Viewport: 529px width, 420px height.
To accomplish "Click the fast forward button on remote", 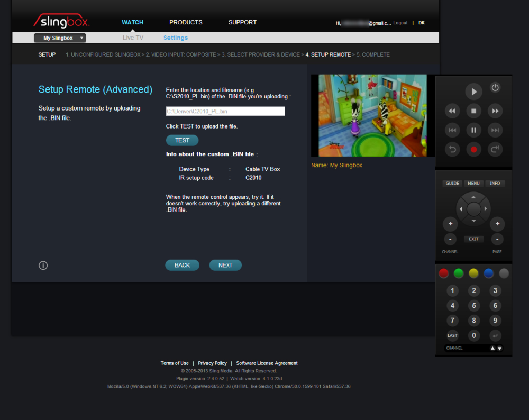I will click(495, 111).
